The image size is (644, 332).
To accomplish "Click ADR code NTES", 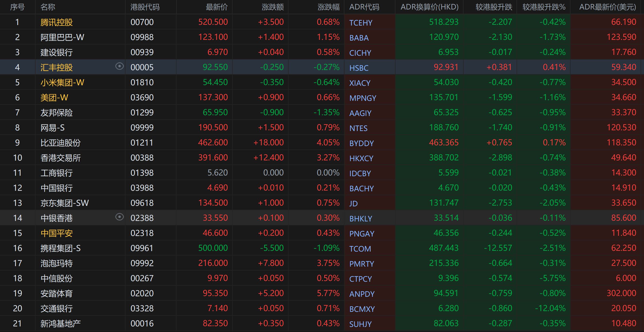I will 358,128.
